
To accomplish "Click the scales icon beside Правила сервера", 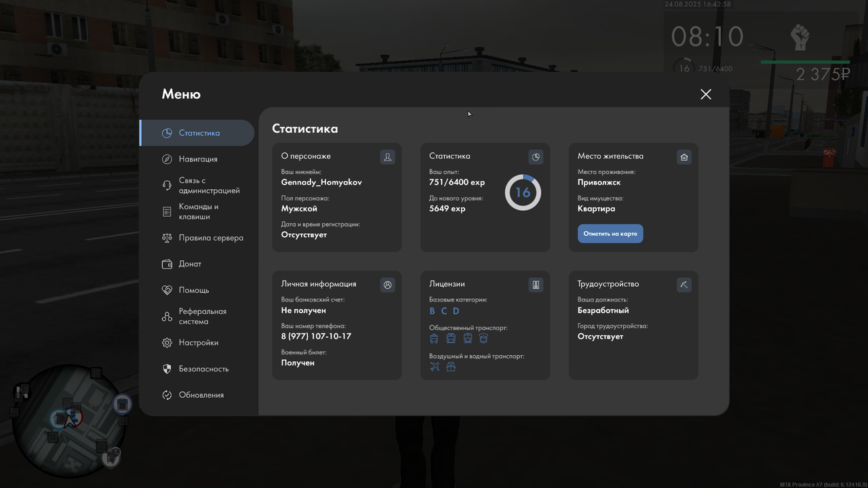I will coord(167,238).
